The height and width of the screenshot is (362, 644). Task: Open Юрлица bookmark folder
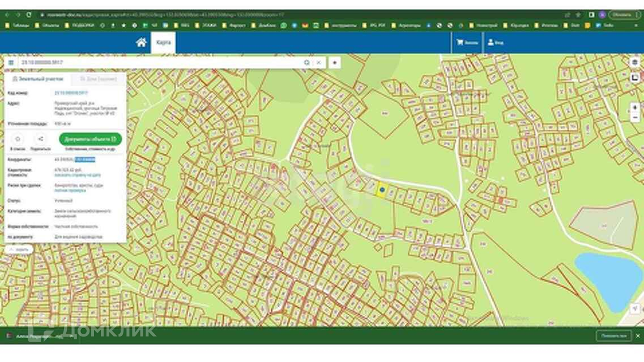coord(516,25)
